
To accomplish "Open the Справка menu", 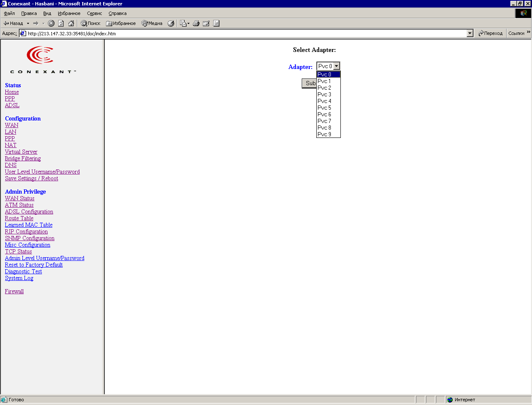I will pos(118,13).
